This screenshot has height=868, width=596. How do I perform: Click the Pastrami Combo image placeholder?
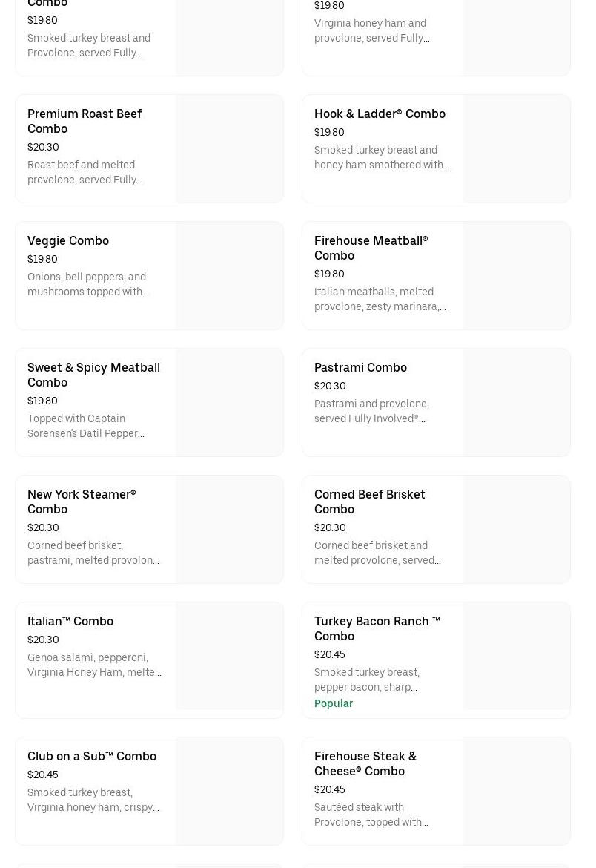[x=516, y=402]
